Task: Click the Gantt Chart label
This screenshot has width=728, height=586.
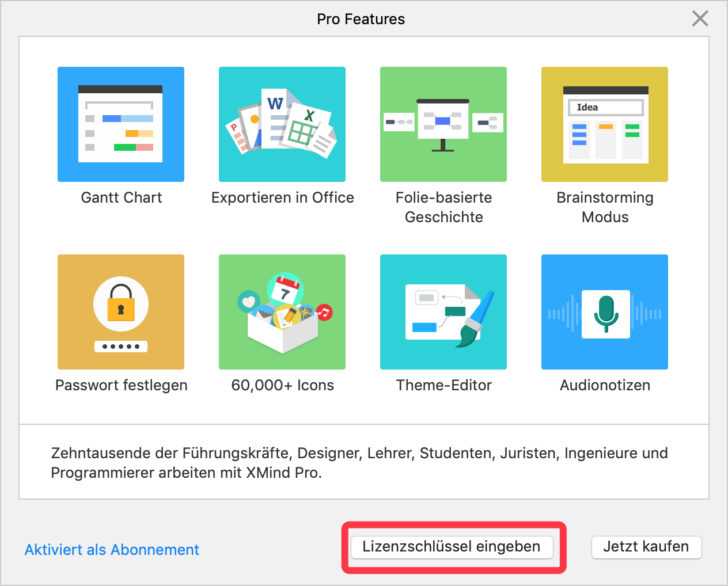Action: tap(122, 197)
